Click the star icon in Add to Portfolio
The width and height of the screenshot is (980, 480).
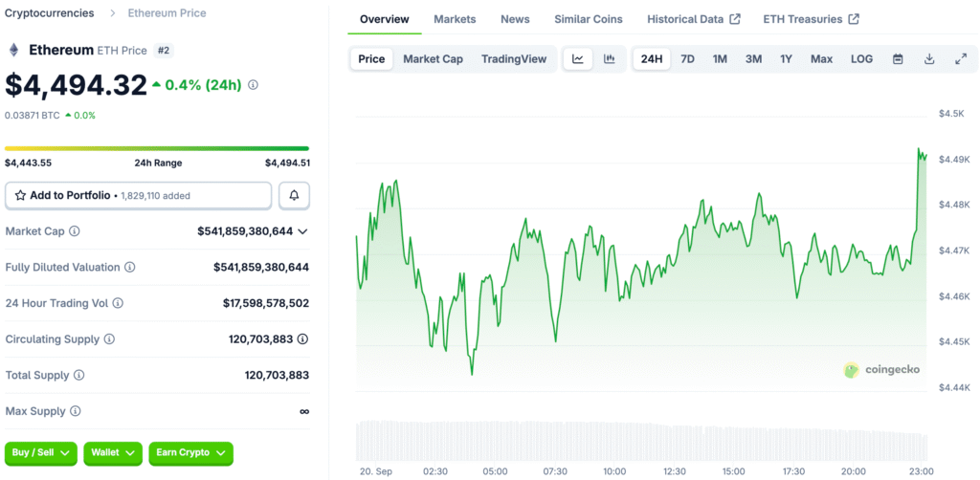click(20, 195)
